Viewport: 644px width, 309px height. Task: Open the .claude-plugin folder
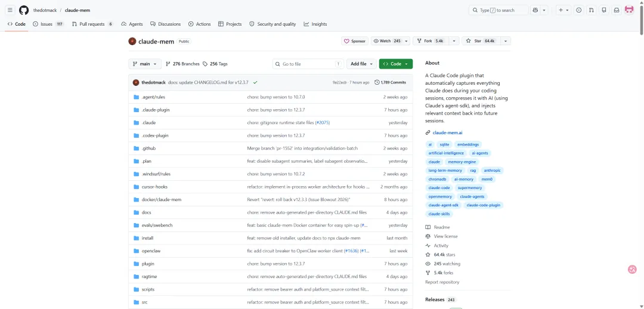(156, 110)
